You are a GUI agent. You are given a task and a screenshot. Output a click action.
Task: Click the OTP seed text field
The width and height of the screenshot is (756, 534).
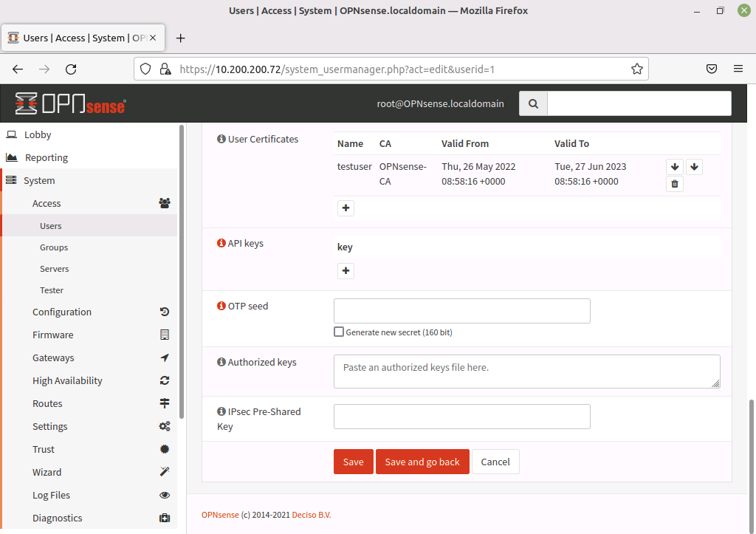461,311
